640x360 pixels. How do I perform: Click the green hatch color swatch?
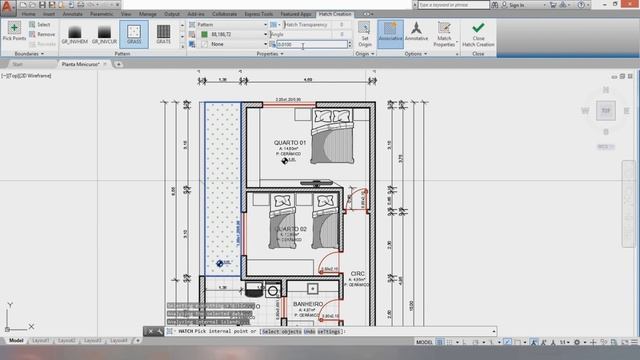pos(204,34)
